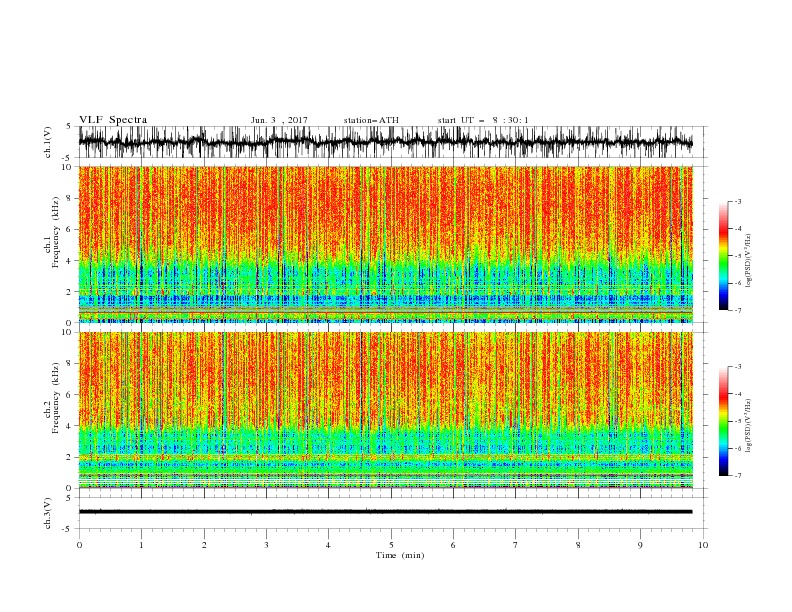Click the ch.1 spectrogram color scale bar
Screen dimensions: 792x612
[723, 256]
